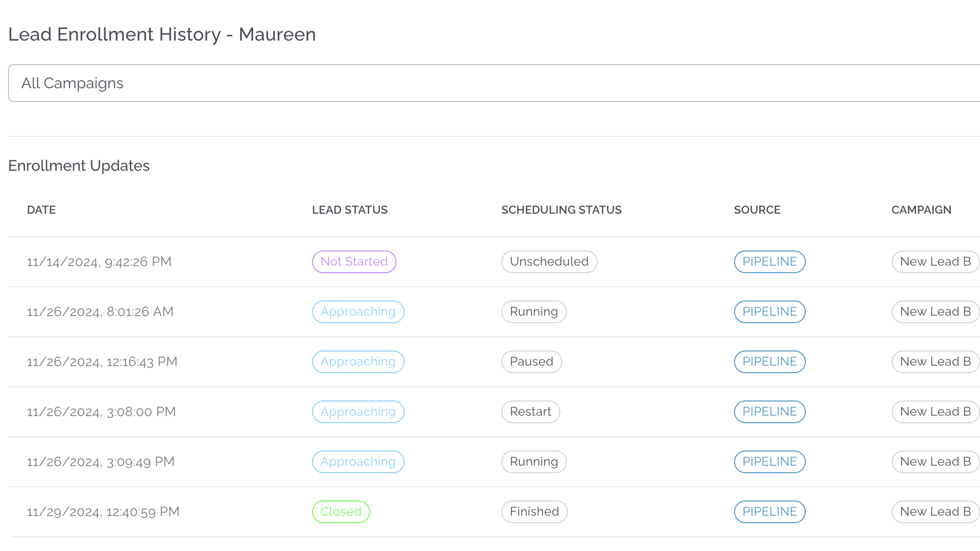This screenshot has height=551, width=980.
Task: Click the SOURCE column header
Action: [x=757, y=210]
